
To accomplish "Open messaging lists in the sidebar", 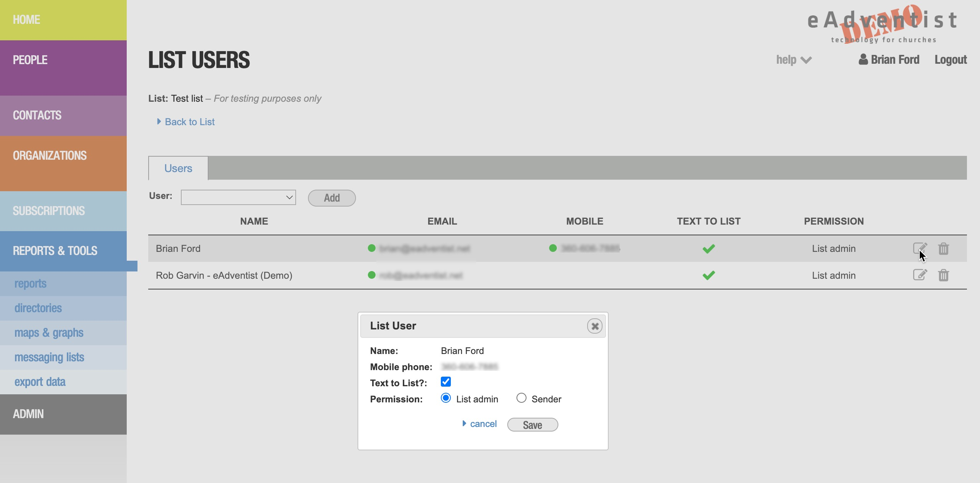I will [x=49, y=357].
